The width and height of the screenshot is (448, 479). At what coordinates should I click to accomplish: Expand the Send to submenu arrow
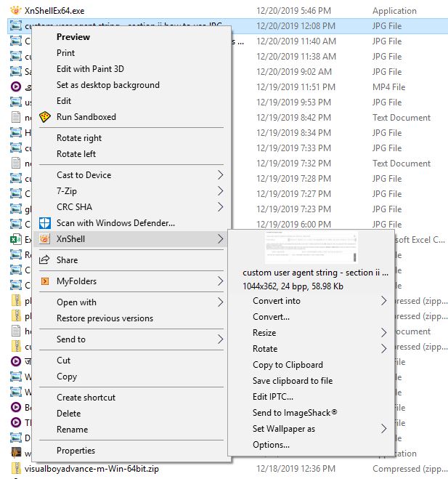220,339
